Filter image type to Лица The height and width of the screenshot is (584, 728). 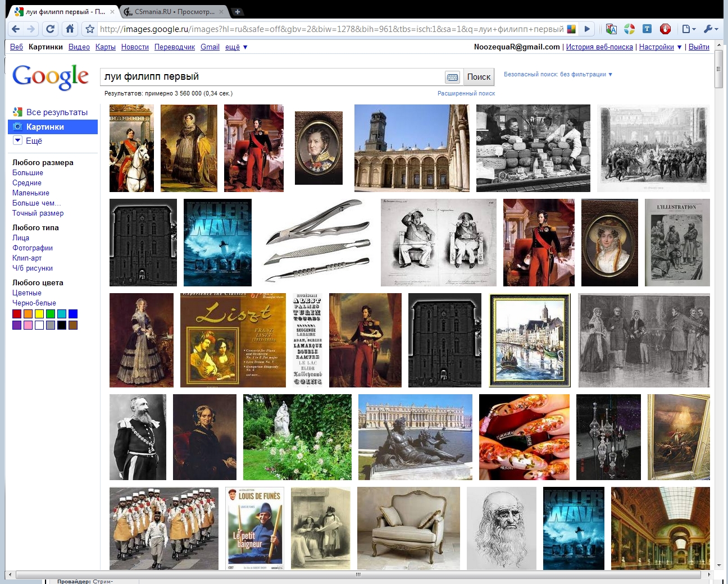click(21, 238)
